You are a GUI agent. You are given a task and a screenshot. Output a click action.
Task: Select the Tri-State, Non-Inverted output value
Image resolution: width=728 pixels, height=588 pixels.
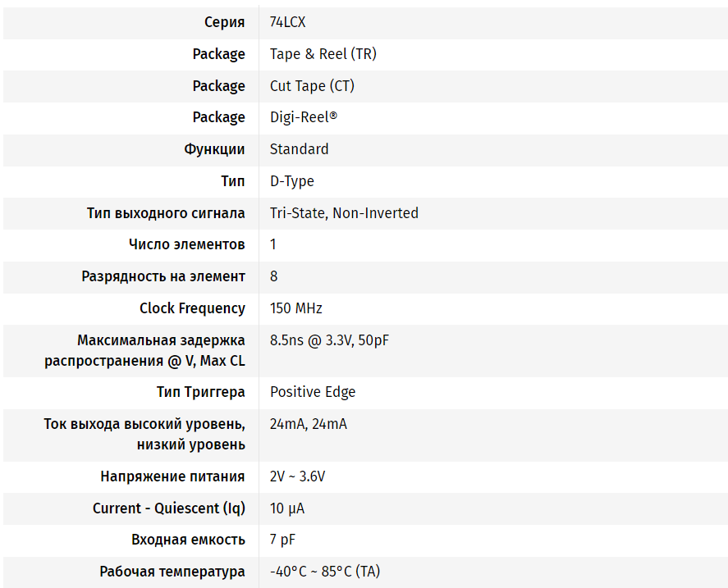click(x=344, y=213)
